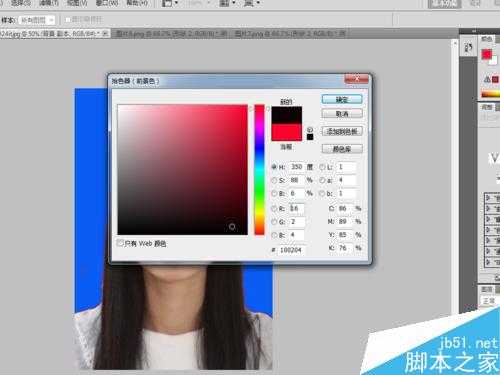500x375 pixels.
Task: Open the 视图(V) menu
Action: pyautogui.click(x=77, y=3)
